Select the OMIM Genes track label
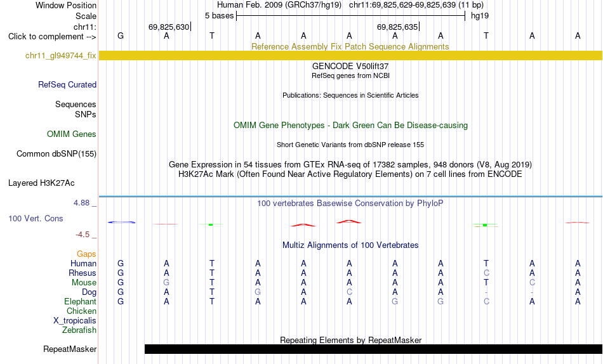 [x=71, y=134]
